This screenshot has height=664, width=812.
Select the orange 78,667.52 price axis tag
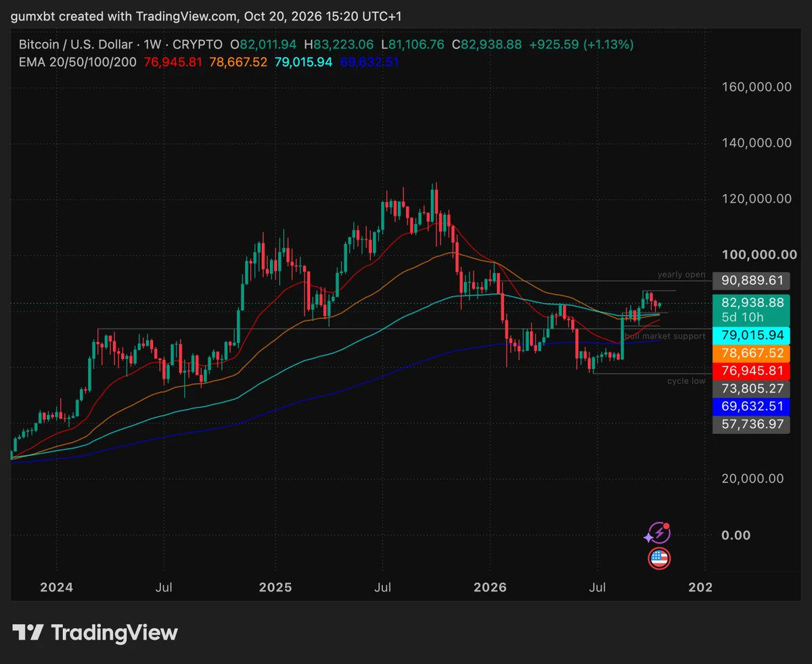pyautogui.click(x=751, y=354)
